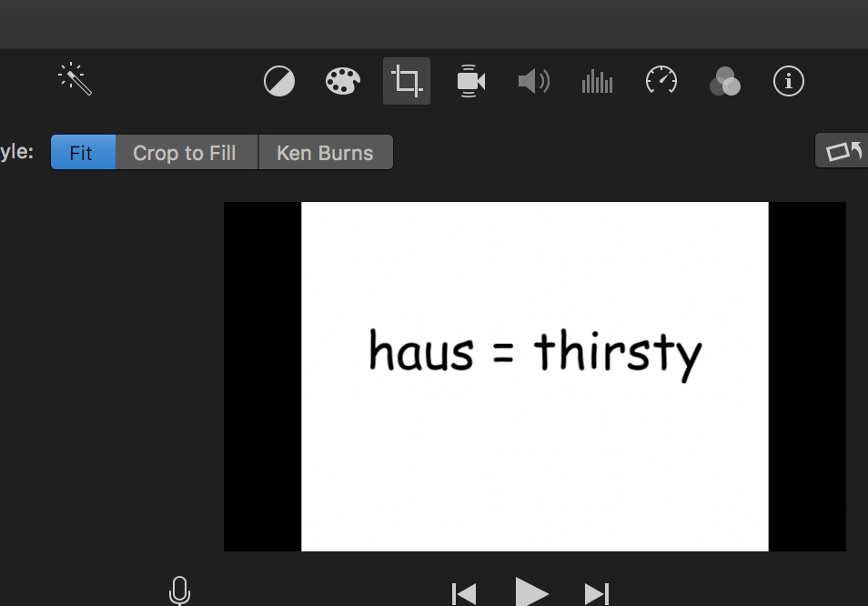Choose the Ken Burns style

(325, 153)
